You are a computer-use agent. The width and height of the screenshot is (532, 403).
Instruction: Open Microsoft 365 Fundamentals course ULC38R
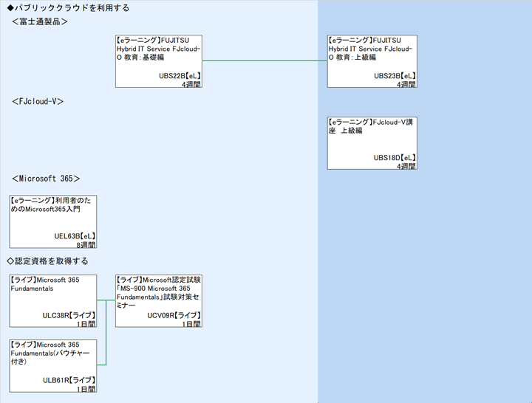53,301
